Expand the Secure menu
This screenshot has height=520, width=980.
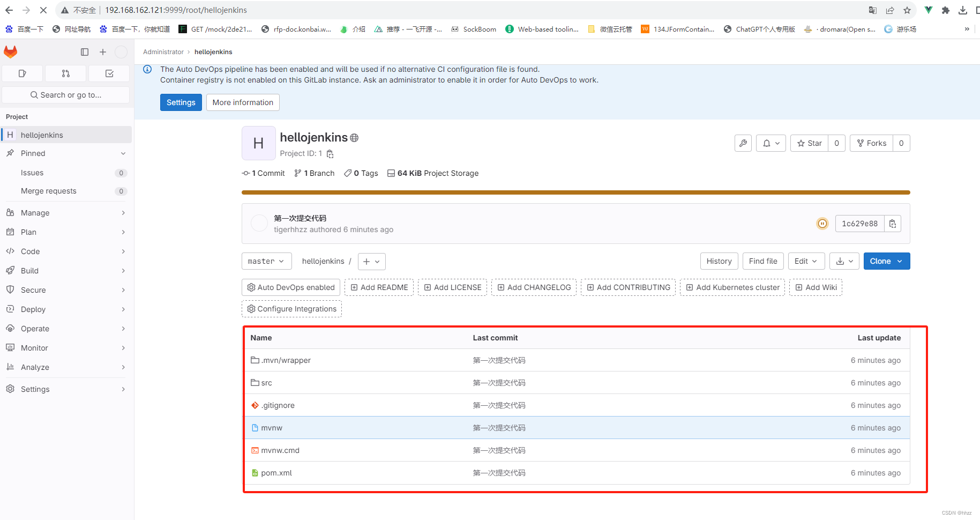click(66, 290)
